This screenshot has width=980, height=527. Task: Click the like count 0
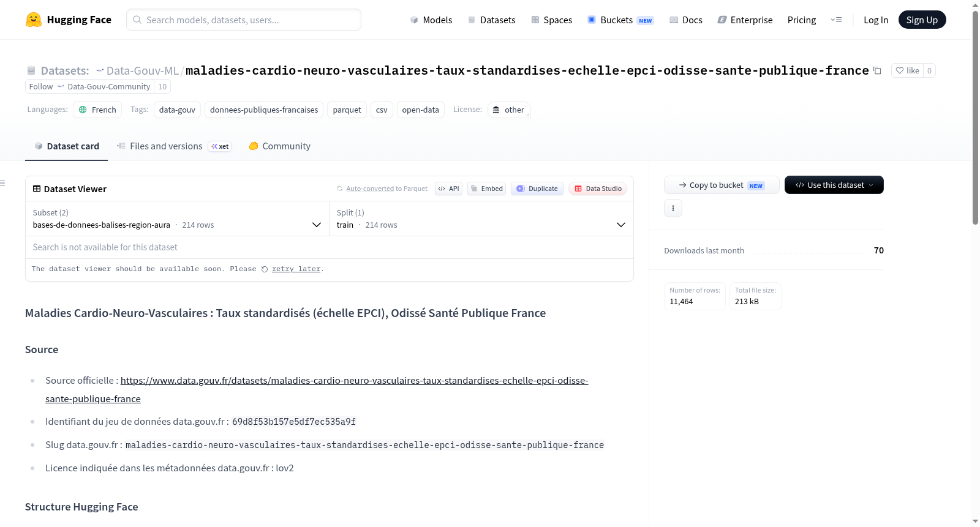(x=929, y=70)
